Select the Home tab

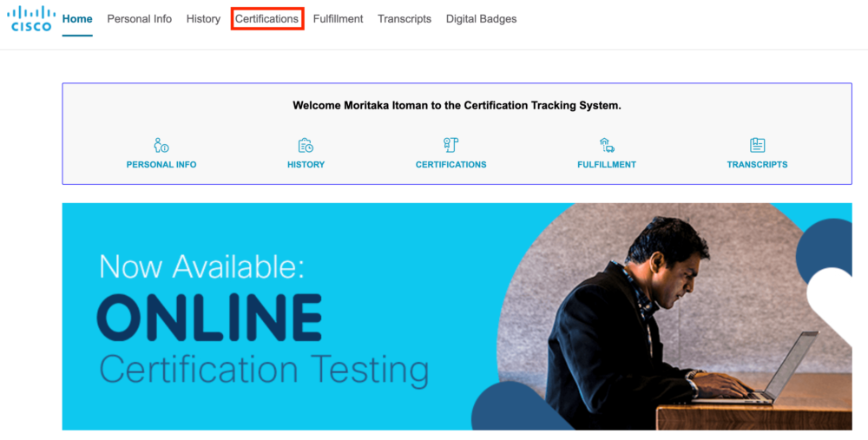77,19
